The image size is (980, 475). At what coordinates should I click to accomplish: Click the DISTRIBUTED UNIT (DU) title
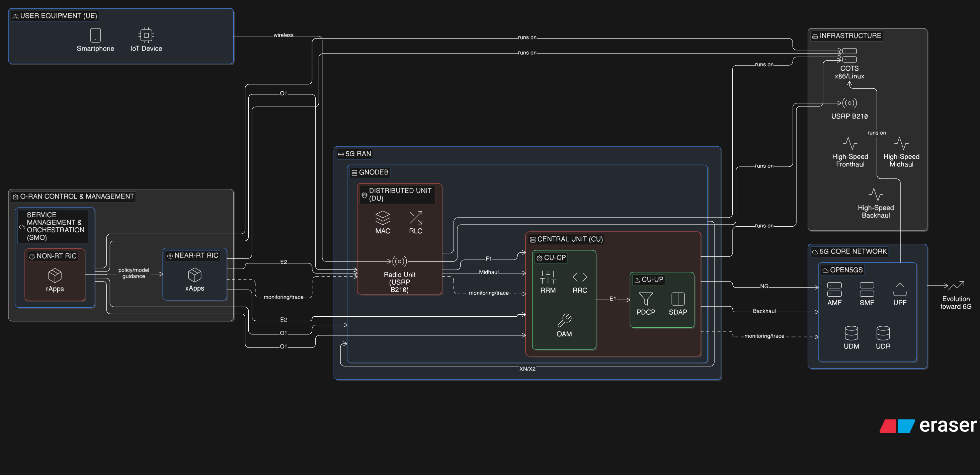[x=400, y=194]
